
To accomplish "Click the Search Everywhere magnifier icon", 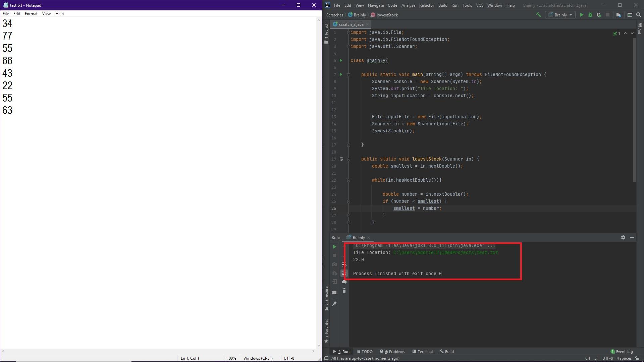I will pyautogui.click(x=639, y=15).
